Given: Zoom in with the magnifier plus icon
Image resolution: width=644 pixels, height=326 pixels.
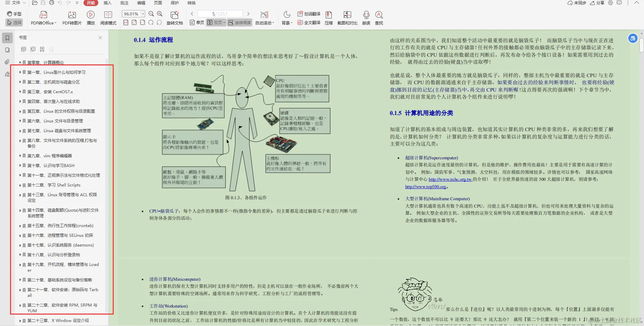Looking at the screenshot, I should (x=160, y=14).
